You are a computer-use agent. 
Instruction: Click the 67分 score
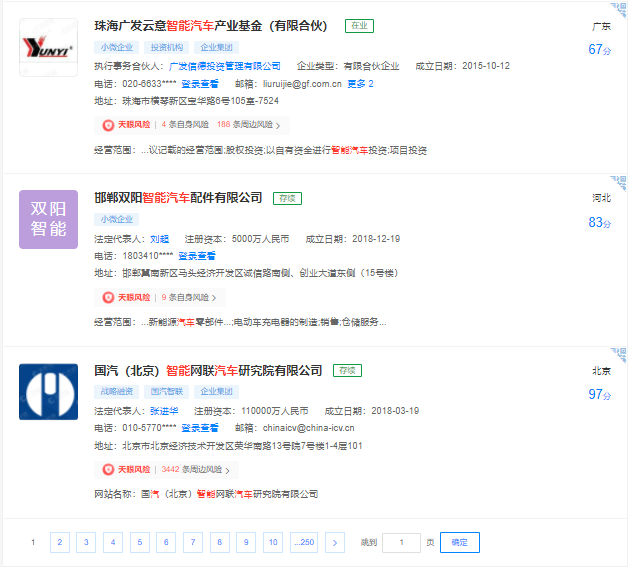[600, 50]
